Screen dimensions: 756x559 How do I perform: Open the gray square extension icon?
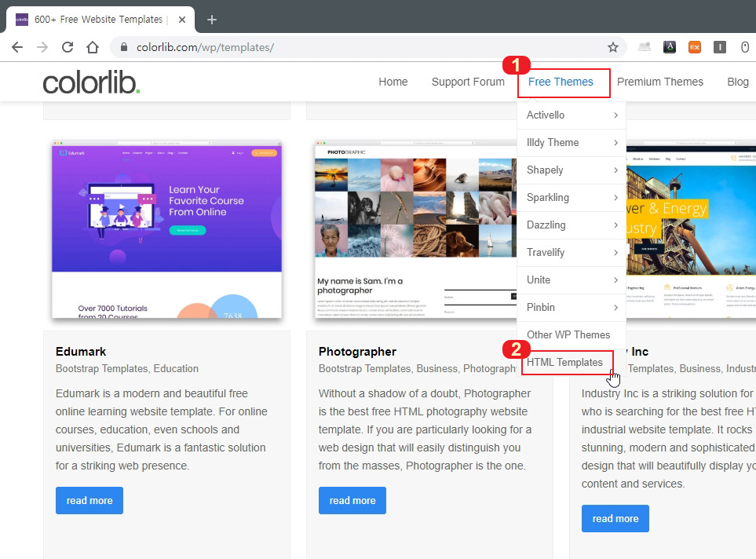720,47
